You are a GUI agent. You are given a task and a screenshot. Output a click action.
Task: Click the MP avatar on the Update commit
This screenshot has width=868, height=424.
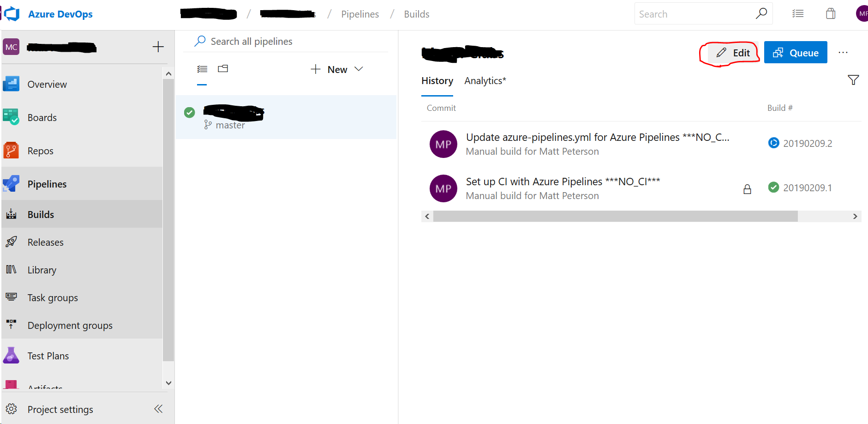pos(443,144)
